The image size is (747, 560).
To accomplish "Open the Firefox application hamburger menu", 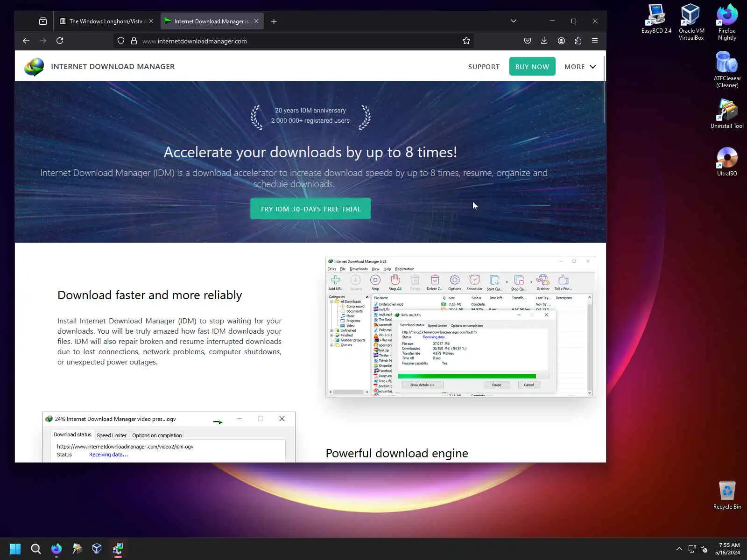I will click(595, 41).
